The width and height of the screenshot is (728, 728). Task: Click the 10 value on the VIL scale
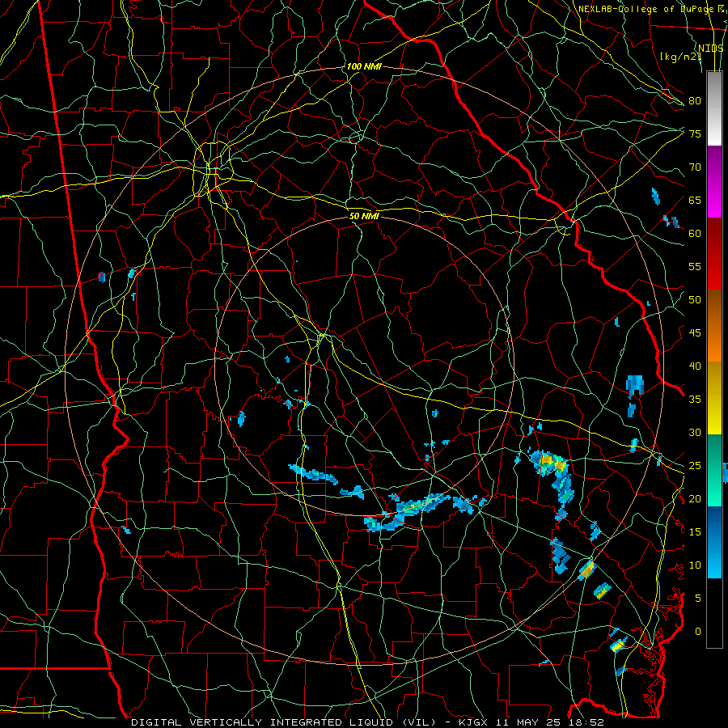coord(695,565)
